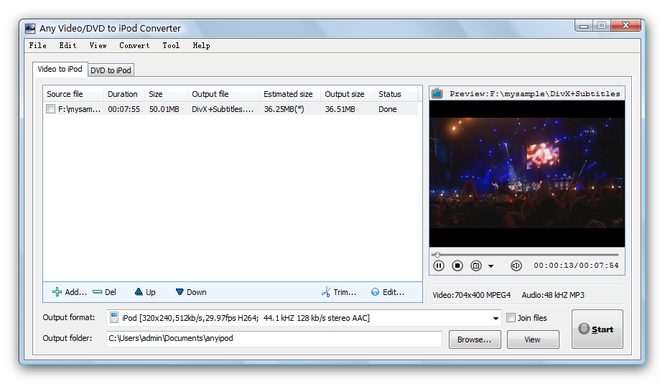The image size is (665, 384).
Task: Click the 50.01MB size cell
Action: pyautogui.click(x=164, y=109)
